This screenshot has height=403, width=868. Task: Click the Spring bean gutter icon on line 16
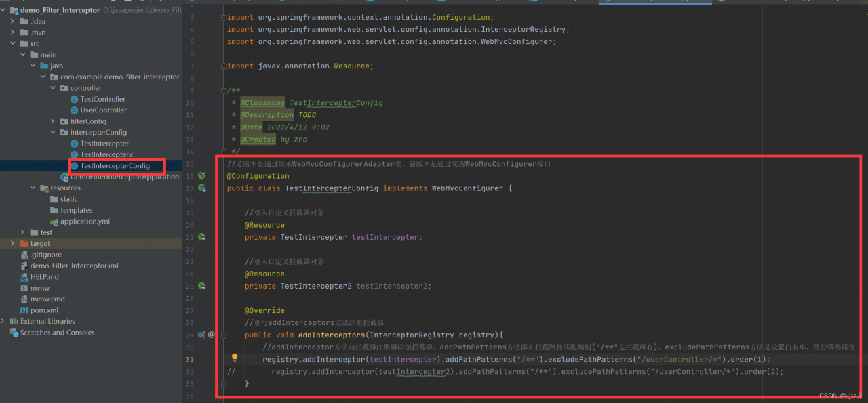pyautogui.click(x=201, y=175)
